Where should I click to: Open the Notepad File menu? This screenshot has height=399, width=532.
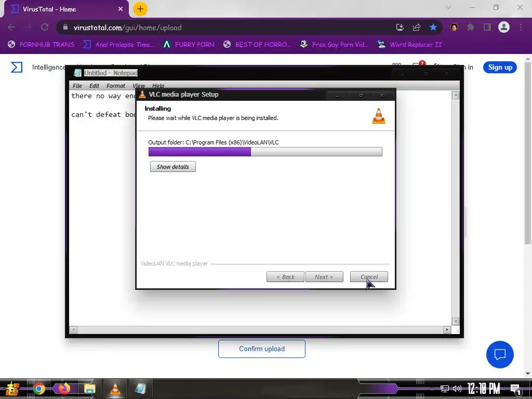tap(77, 86)
